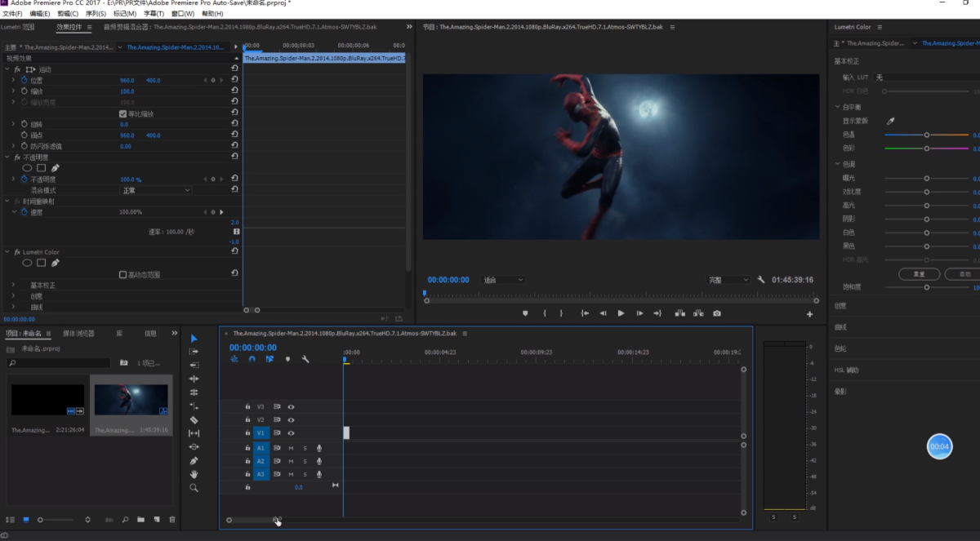Open the 适合 zoom level dropdown
This screenshot has height=541, width=980.
click(x=503, y=280)
